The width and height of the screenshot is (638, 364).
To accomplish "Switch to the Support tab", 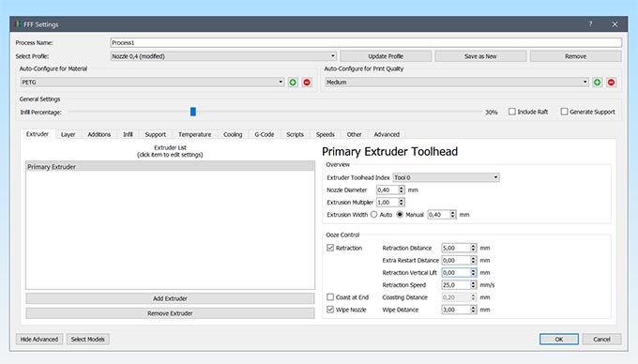I will click(x=155, y=134).
